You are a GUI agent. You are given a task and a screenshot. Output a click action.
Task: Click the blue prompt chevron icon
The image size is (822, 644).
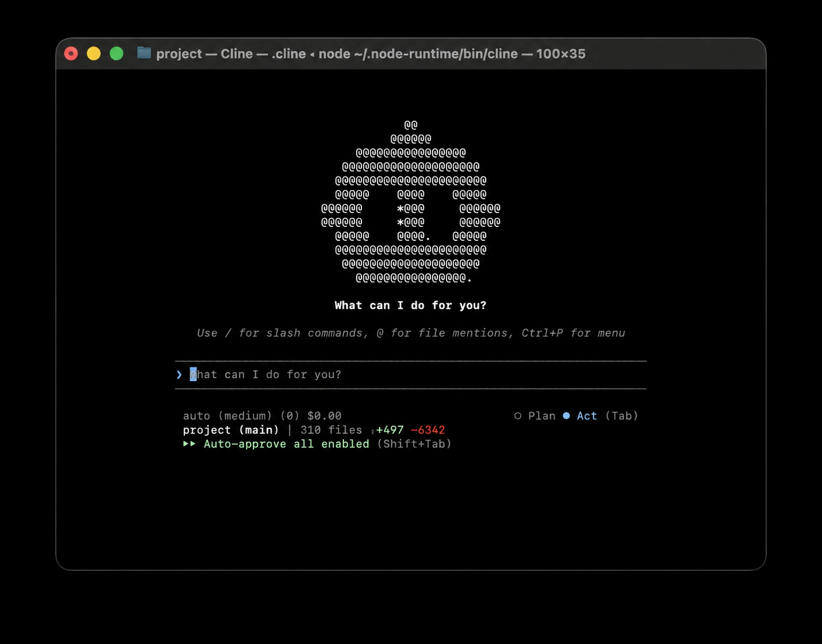point(179,375)
